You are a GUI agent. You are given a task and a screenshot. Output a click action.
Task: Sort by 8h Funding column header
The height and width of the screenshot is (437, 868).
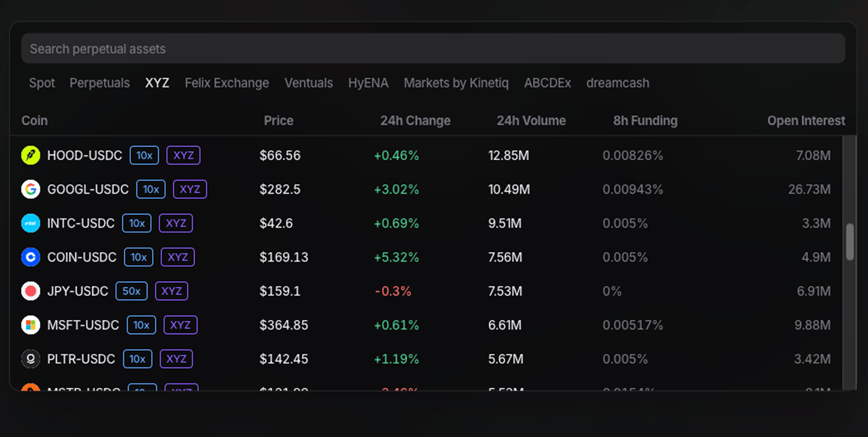(645, 120)
